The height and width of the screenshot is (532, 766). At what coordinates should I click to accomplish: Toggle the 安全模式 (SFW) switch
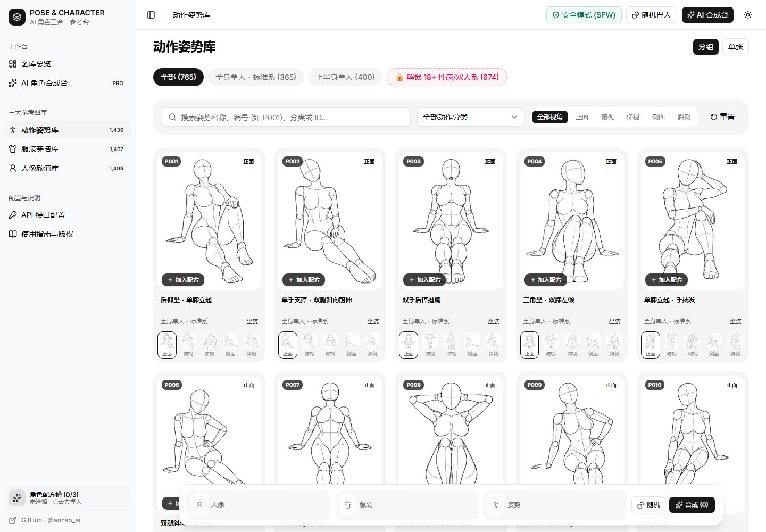584,15
